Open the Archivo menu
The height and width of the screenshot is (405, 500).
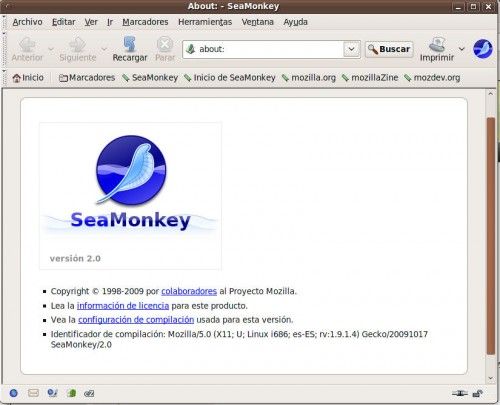(27, 22)
